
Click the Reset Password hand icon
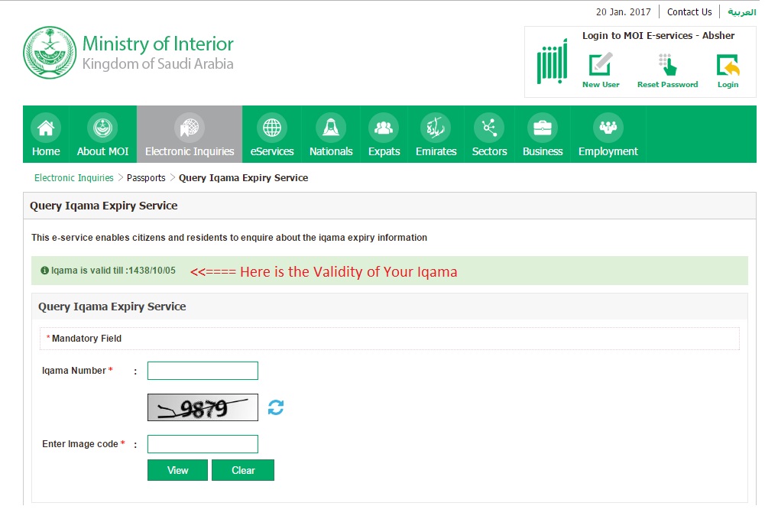pyautogui.click(x=667, y=64)
